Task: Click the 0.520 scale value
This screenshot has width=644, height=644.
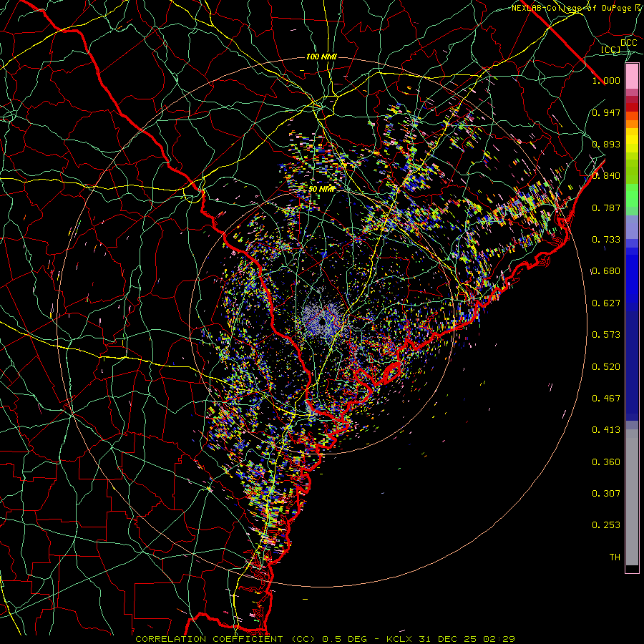Action: click(x=606, y=367)
